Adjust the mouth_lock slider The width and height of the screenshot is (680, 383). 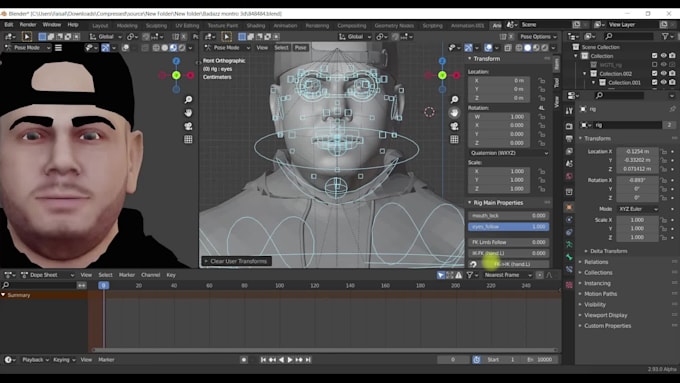point(508,216)
